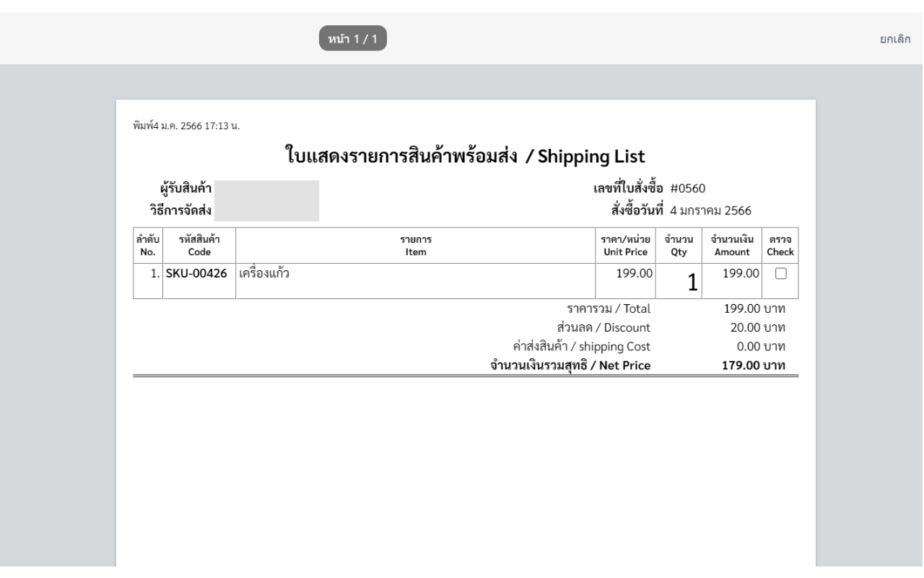Click the หน้า 1 / 1 page indicator
The height and width of the screenshot is (578, 924).
[354, 39]
